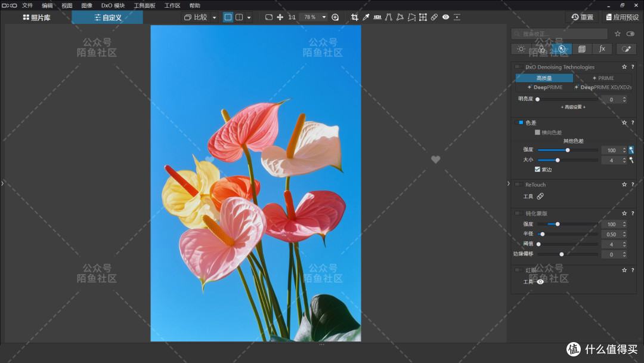Open the 文件 menu

click(27, 5)
